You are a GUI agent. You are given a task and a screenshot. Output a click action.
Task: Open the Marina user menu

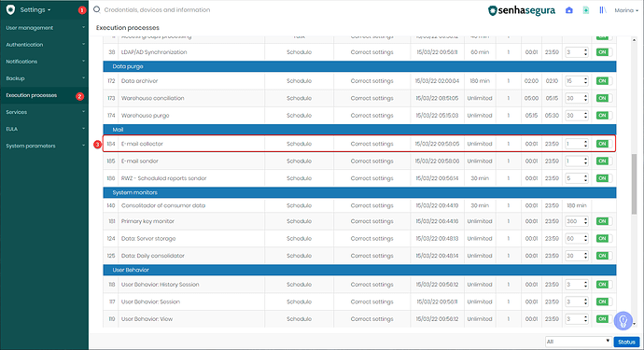point(626,10)
